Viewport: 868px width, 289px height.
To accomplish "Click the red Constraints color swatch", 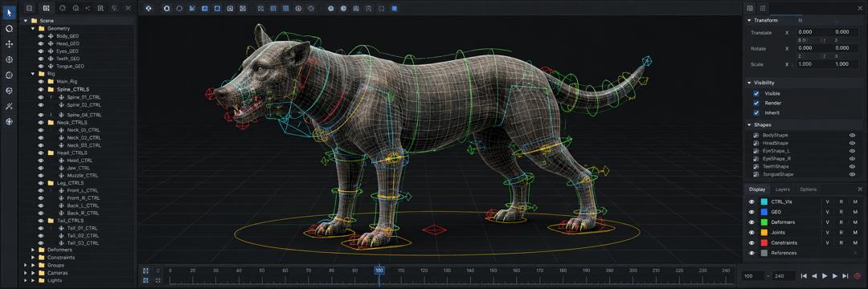I will [x=764, y=242].
